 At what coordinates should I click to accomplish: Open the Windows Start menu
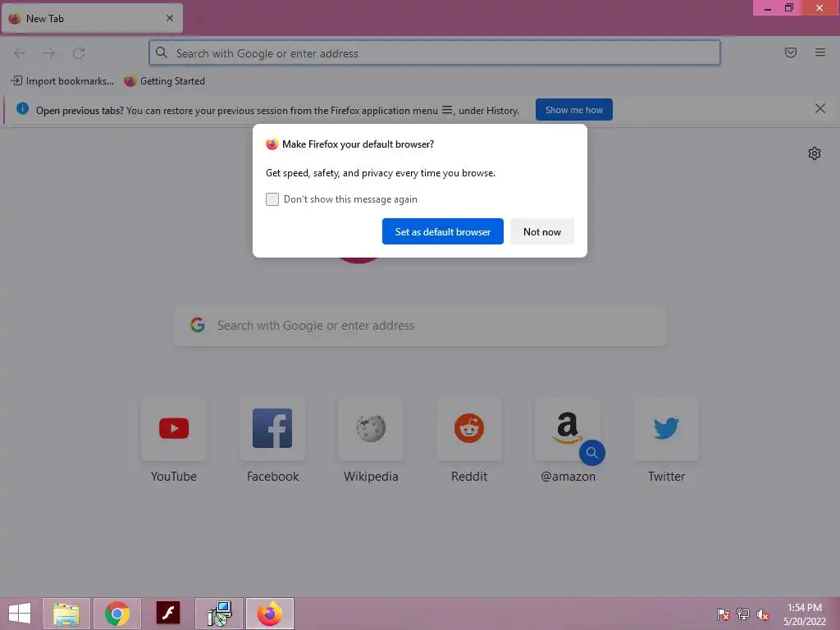click(x=20, y=614)
